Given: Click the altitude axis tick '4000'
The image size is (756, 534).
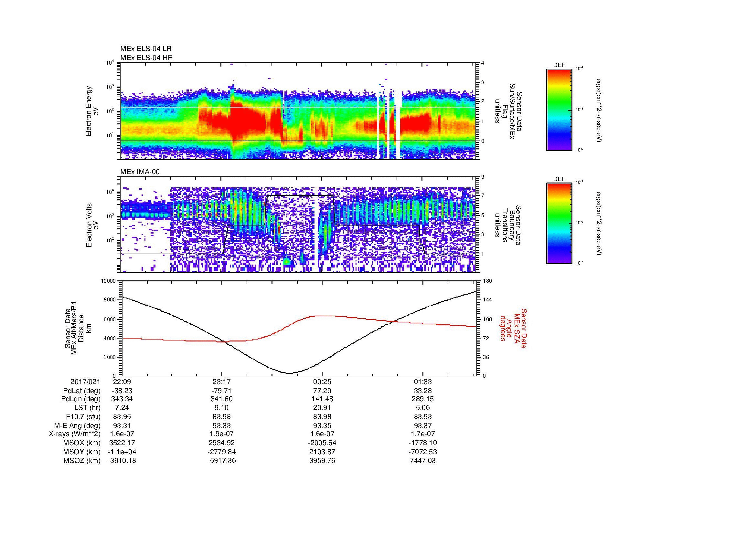Looking at the screenshot, I should [x=110, y=338].
